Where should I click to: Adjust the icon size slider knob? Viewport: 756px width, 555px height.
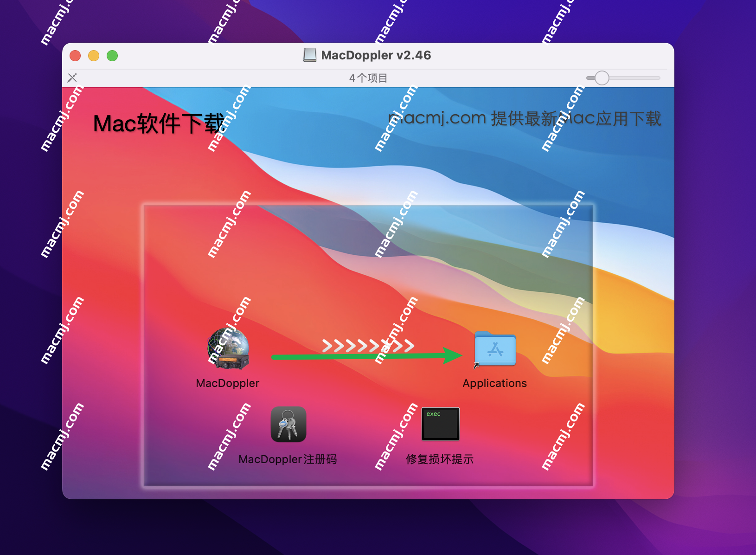pos(602,78)
